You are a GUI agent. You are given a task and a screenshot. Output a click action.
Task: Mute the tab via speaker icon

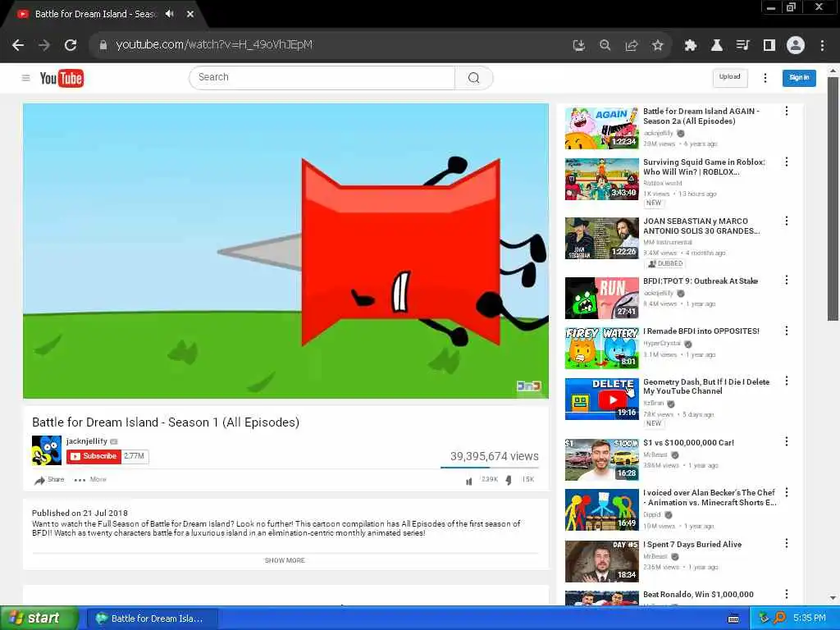click(170, 14)
